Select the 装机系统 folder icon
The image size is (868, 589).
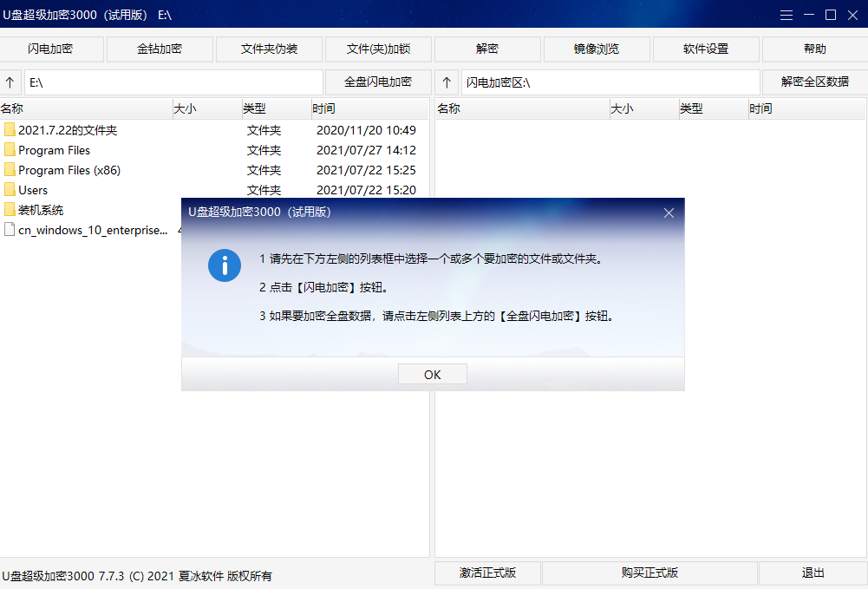coord(10,209)
